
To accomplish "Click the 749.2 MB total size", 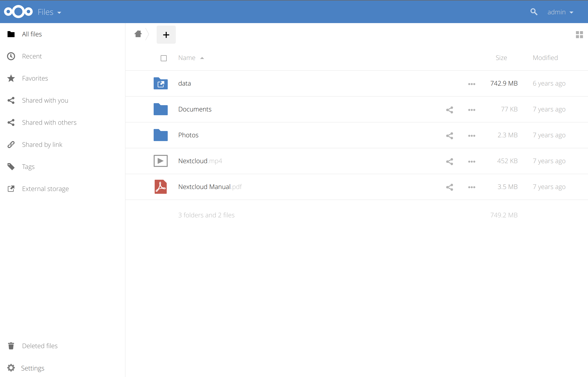I will 504,215.
